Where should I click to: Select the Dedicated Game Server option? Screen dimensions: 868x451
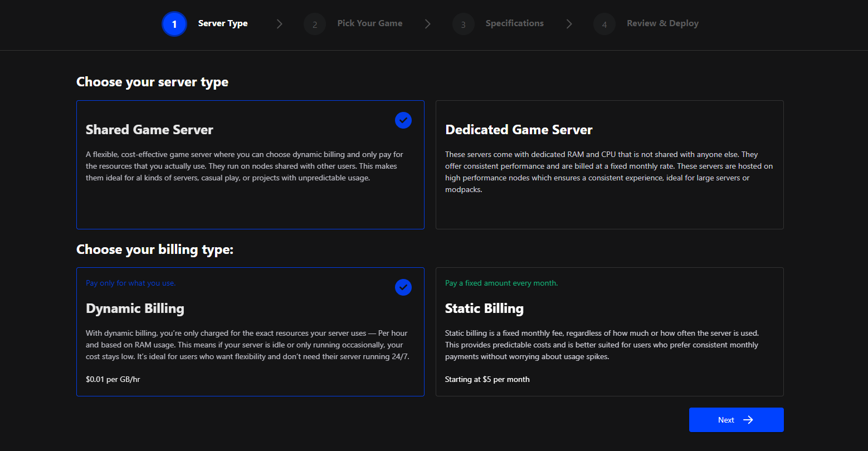609,165
